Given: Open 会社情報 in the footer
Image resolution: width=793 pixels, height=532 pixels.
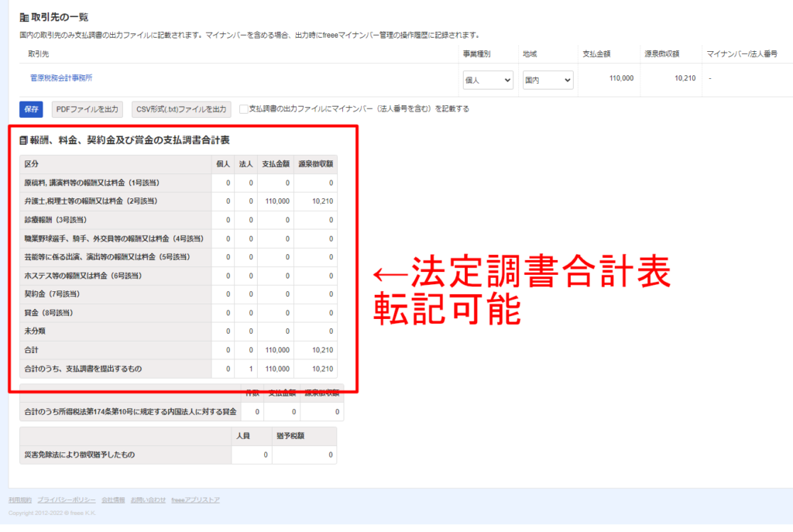Looking at the screenshot, I should tap(113, 499).
